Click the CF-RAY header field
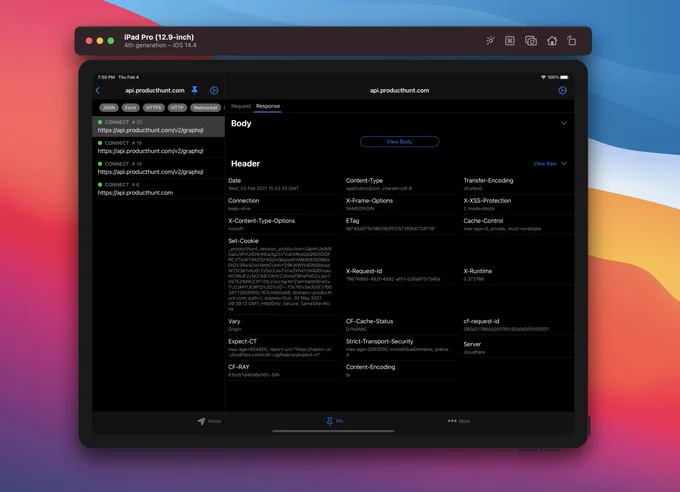Viewport: 680px width, 492px height. pos(283,371)
